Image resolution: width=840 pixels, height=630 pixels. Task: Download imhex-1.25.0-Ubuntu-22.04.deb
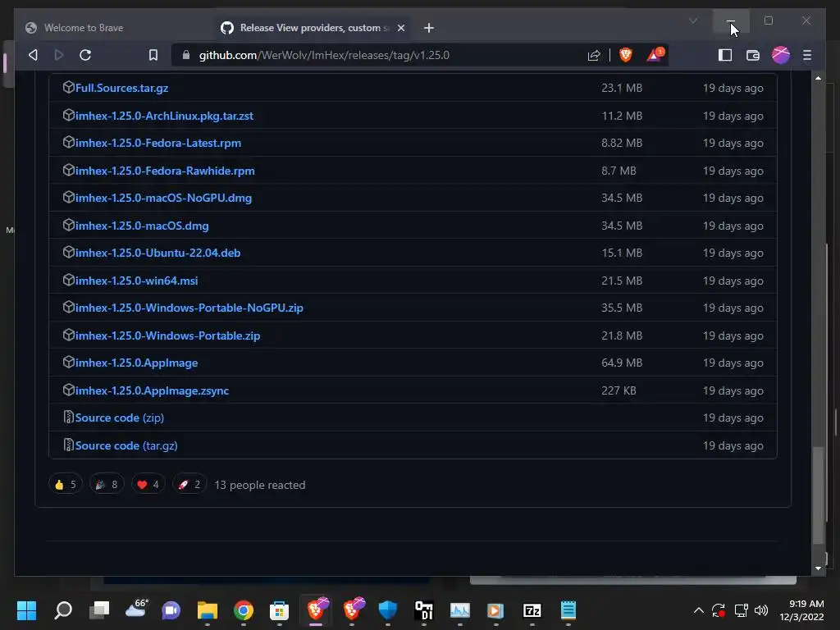coord(158,253)
